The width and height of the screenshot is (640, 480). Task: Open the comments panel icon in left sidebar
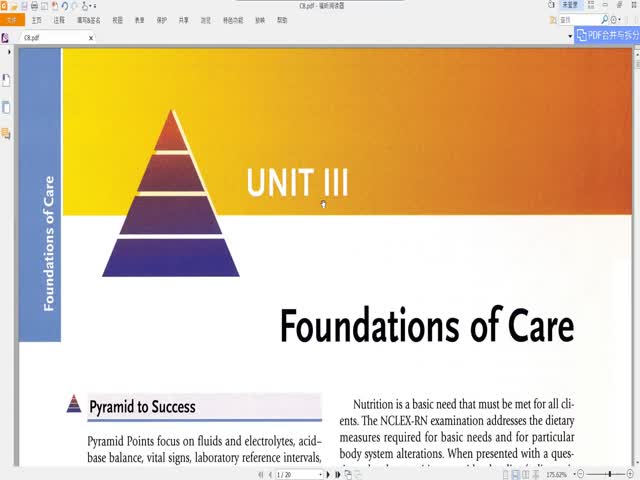click(x=7, y=133)
